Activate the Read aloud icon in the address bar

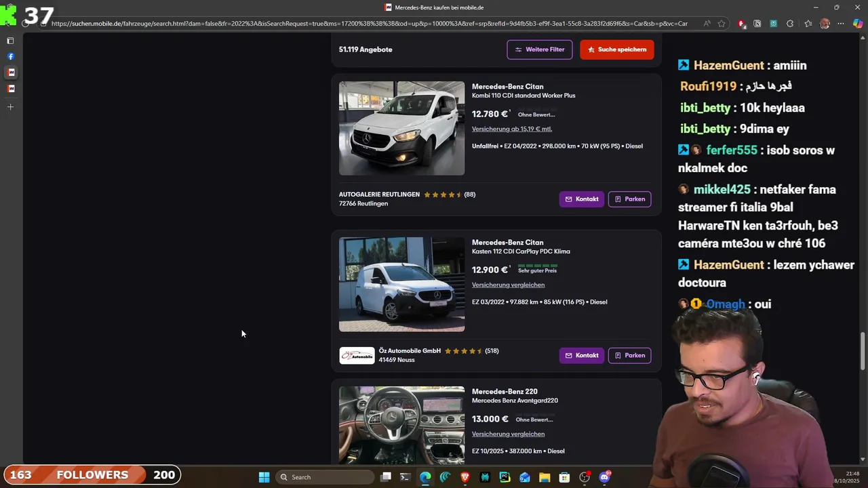coord(707,24)
